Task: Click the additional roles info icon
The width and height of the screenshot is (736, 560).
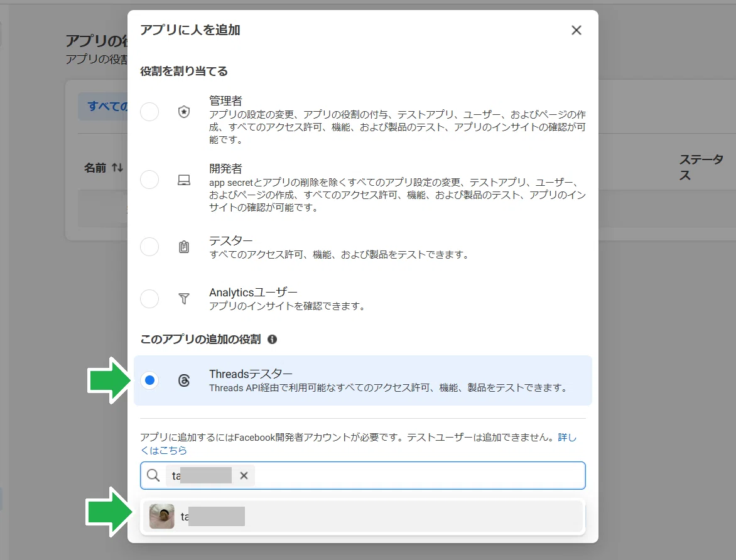Action: coord(273,340)
